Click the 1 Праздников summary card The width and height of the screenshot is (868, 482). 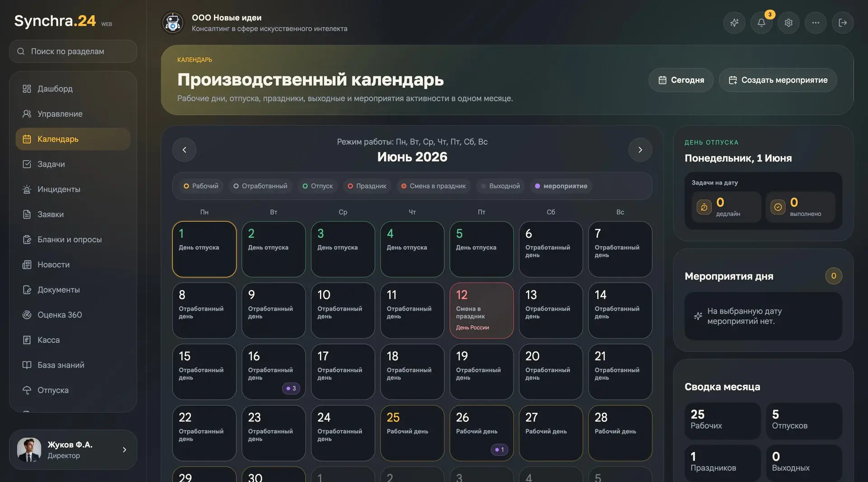[x=722, y=463]
